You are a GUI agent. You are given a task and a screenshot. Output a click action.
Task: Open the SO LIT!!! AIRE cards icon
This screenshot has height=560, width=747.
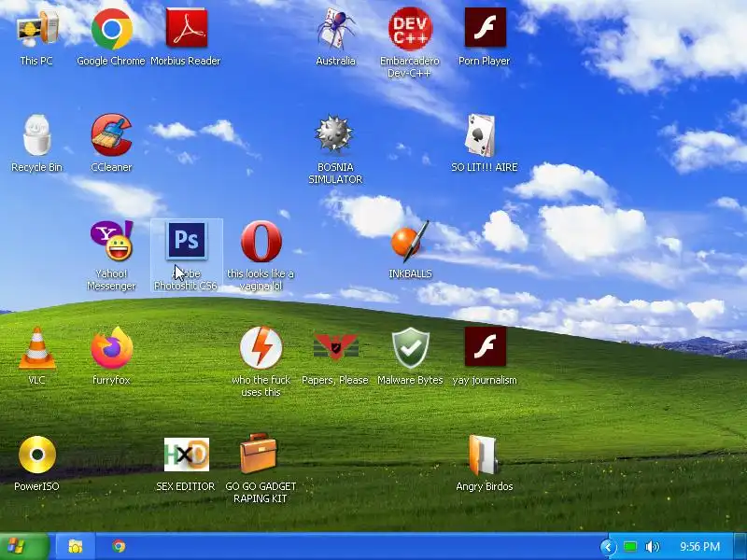click(x=480, y=135)
